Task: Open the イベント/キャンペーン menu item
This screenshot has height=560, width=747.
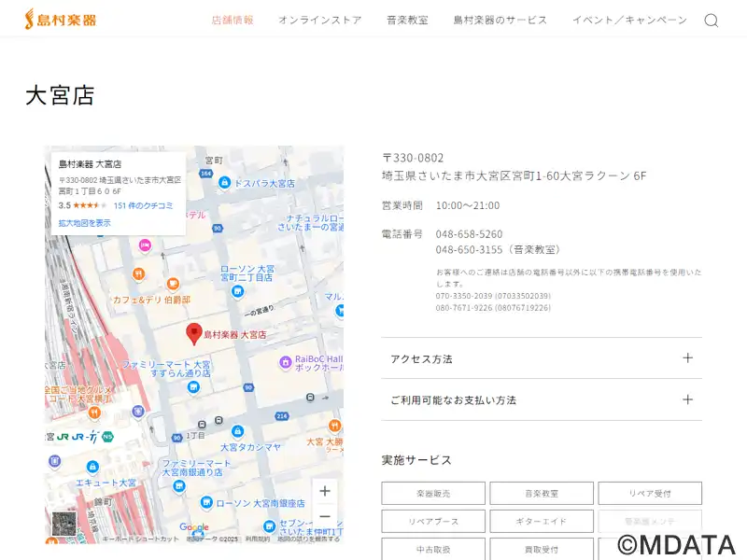Action: pyautogui.click(x=629, y=20)
